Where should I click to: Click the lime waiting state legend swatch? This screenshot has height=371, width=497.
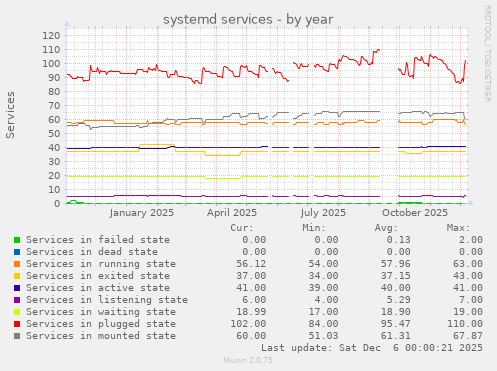(x=17, y=312)
